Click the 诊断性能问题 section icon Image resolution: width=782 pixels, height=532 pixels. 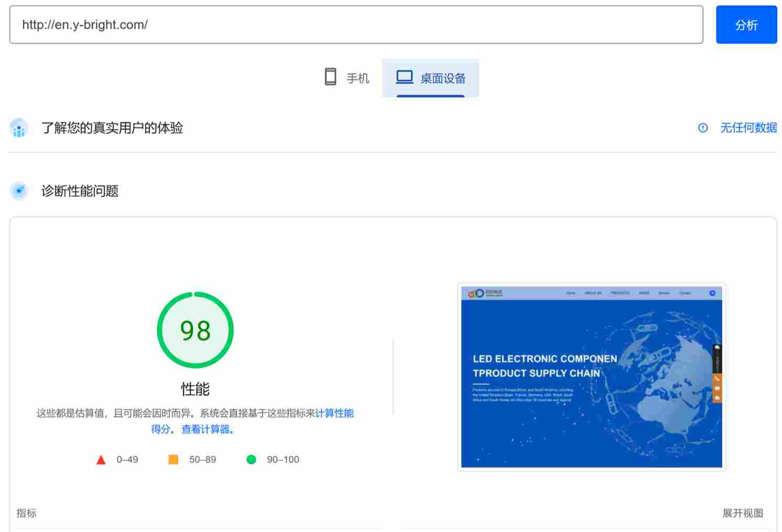19,191
